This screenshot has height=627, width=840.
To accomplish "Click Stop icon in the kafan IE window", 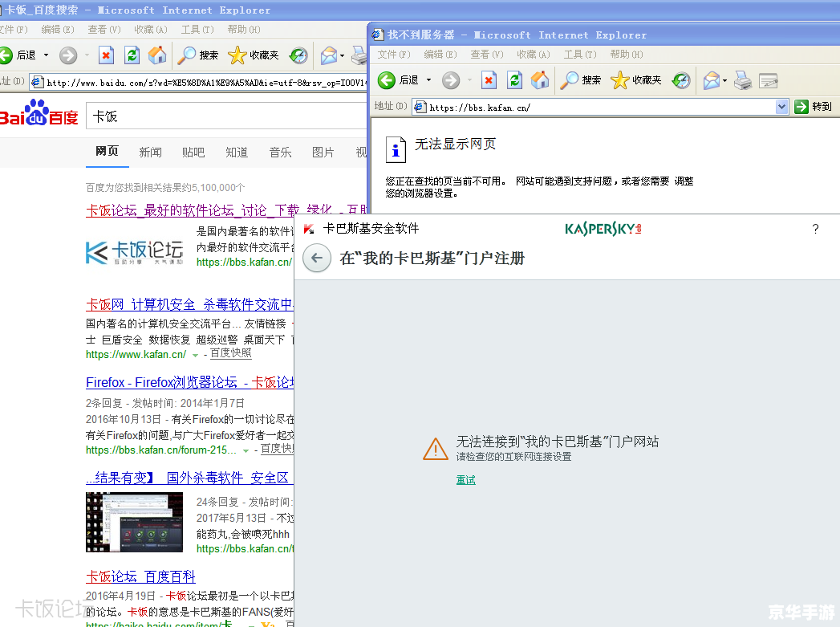I will pyautogui.click(x=489, y=80).
